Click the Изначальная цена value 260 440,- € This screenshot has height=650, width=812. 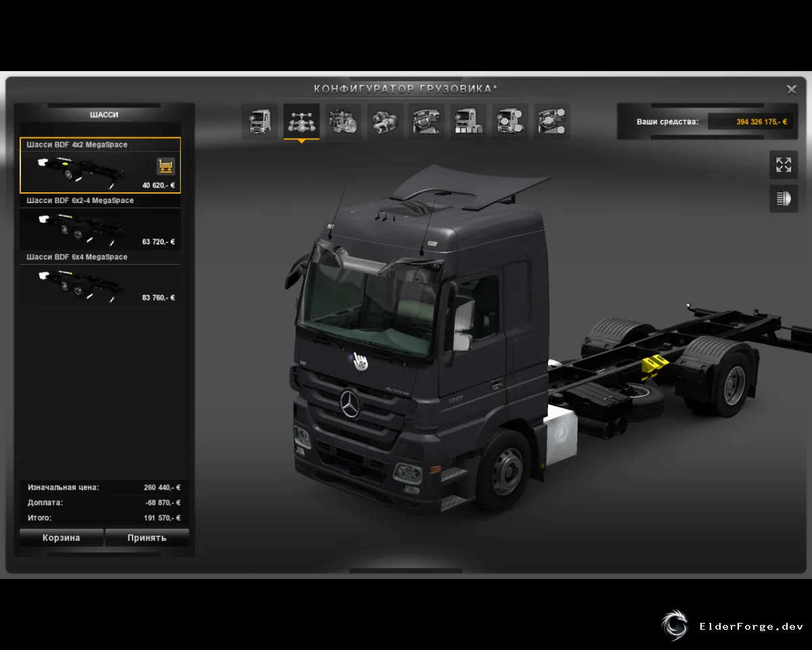[x=162, y=487]
